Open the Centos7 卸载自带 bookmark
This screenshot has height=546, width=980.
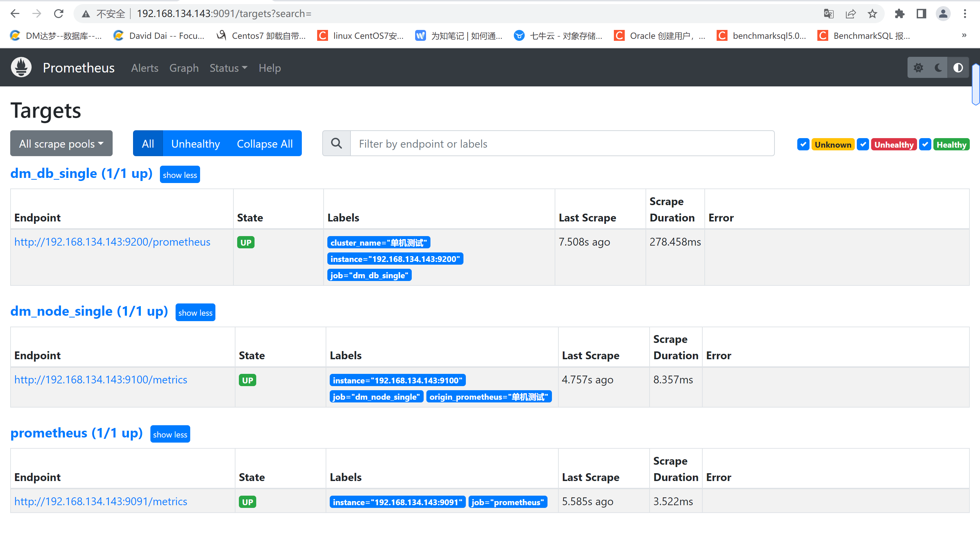(261, 36)
